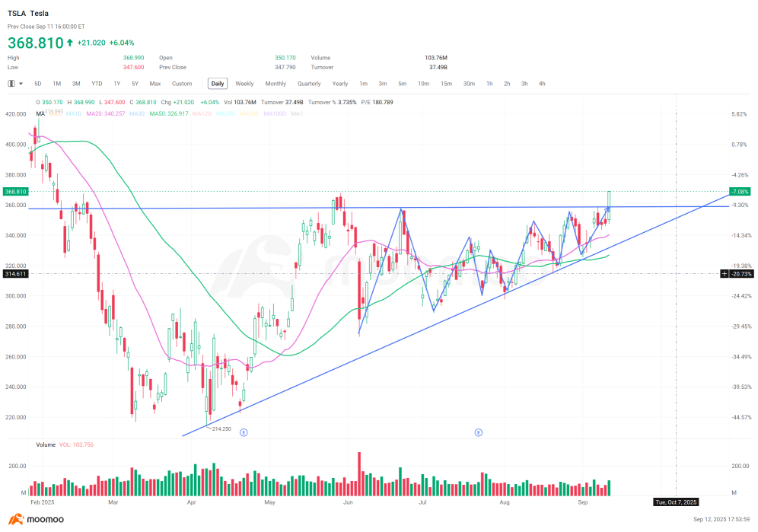Select the 5D time range

coord(38,84)
